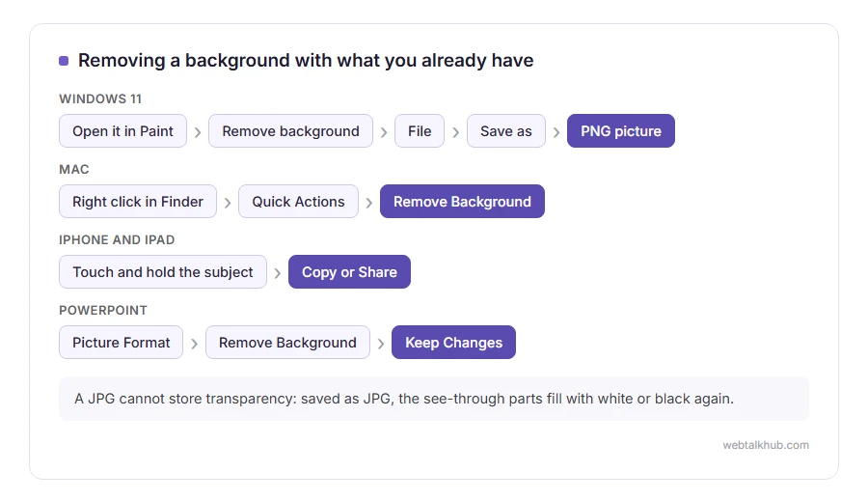Choose the 'Save as' chip

(x=506, y=131)
